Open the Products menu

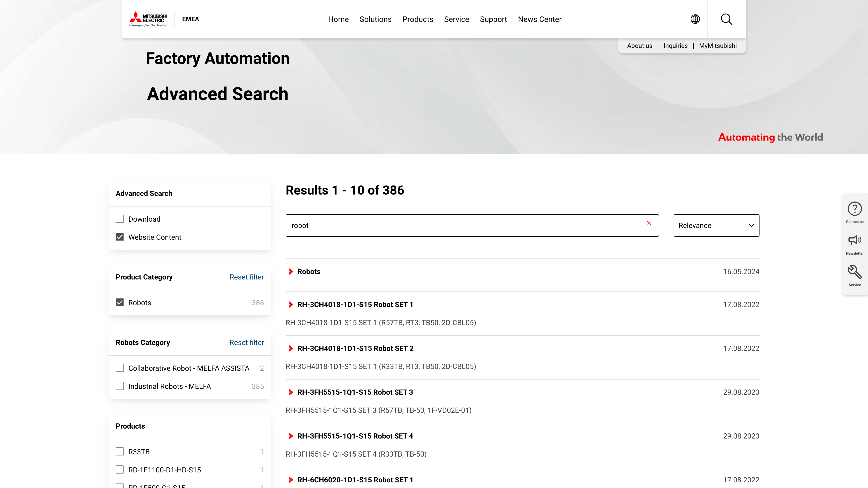[418, 19]
